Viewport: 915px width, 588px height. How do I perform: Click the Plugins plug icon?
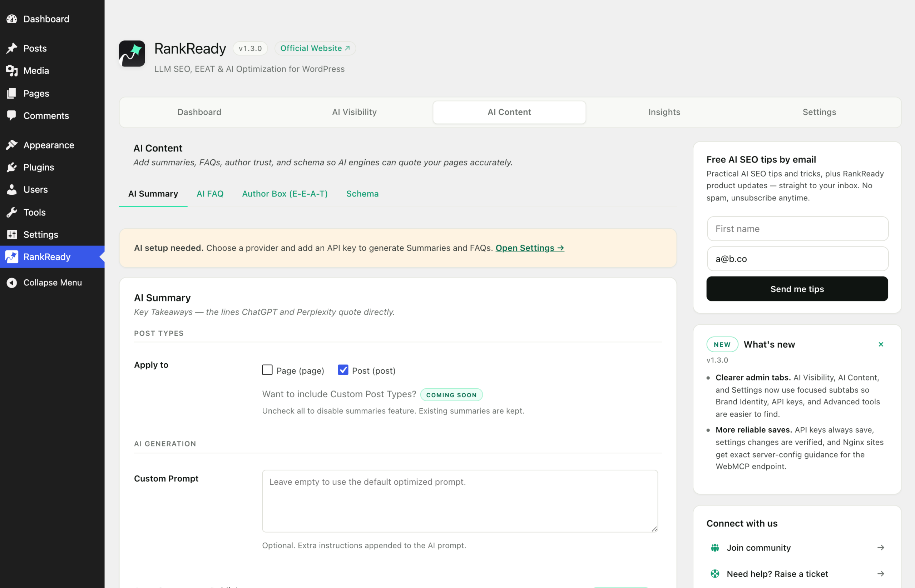point(12,167)
